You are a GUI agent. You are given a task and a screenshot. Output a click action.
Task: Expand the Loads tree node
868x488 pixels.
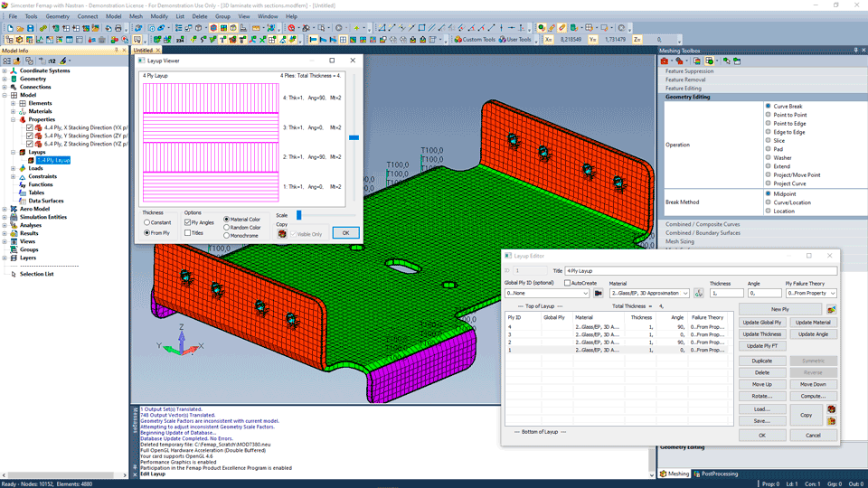click(14, 168)
